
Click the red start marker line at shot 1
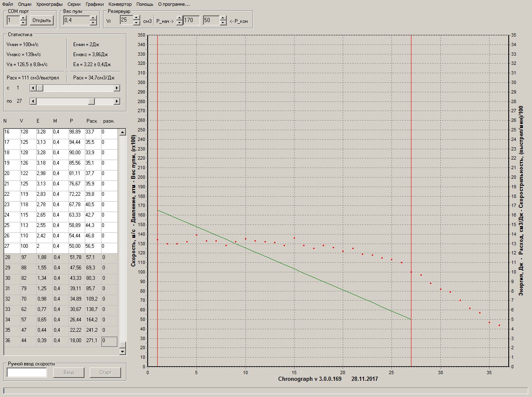pos(157,201)
